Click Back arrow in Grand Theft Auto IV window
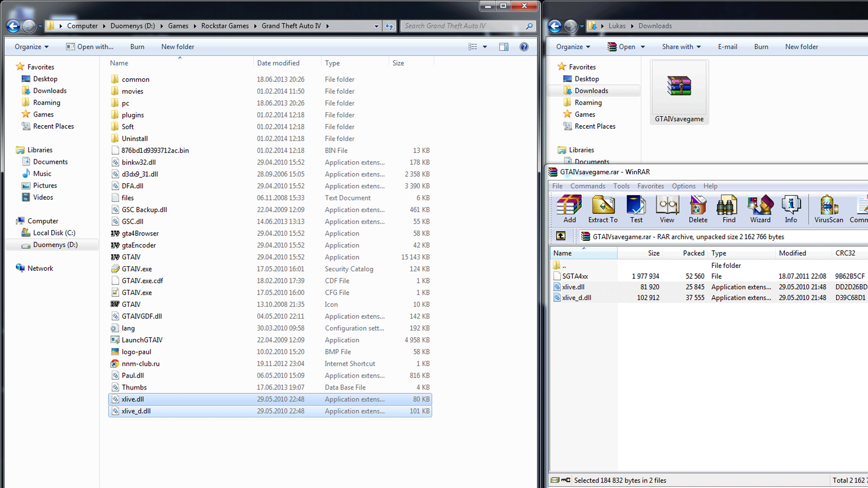868x488 pixels. coord(13,26)
